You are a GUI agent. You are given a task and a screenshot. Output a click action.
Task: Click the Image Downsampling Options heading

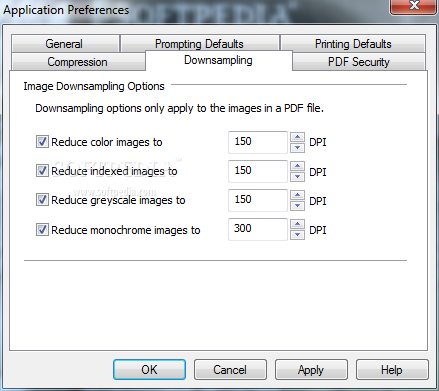coord(94,86)
